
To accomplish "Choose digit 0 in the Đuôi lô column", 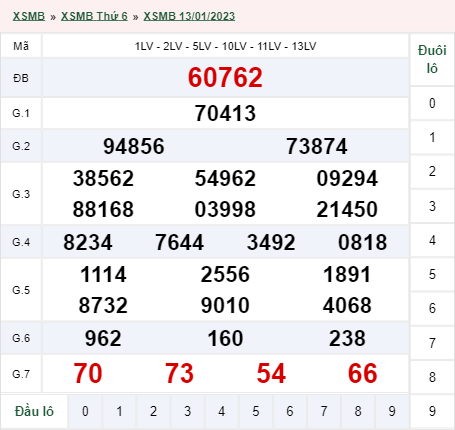I will tap(432, 103).
